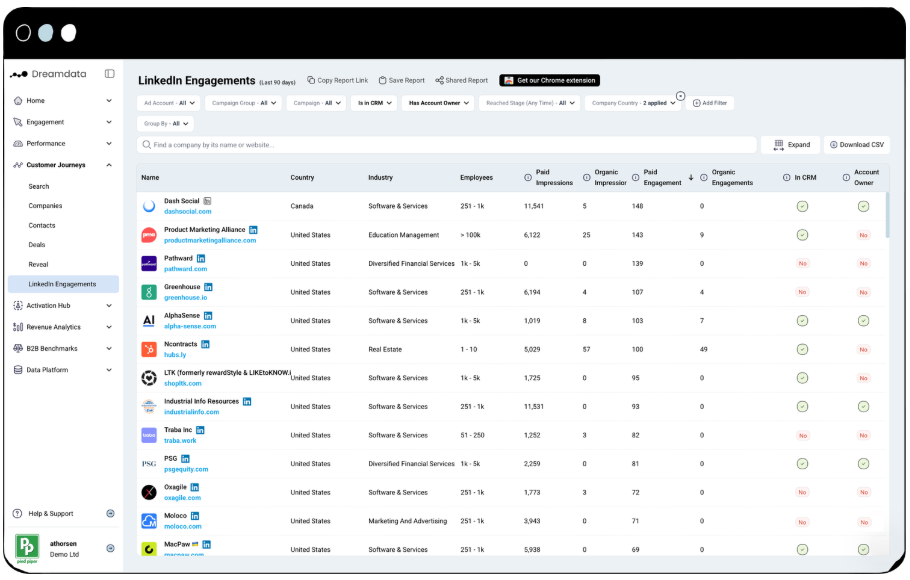Click the info icon beside Account Owner header
The height and width of the screenshot is (580, 910).
(846, 178)
